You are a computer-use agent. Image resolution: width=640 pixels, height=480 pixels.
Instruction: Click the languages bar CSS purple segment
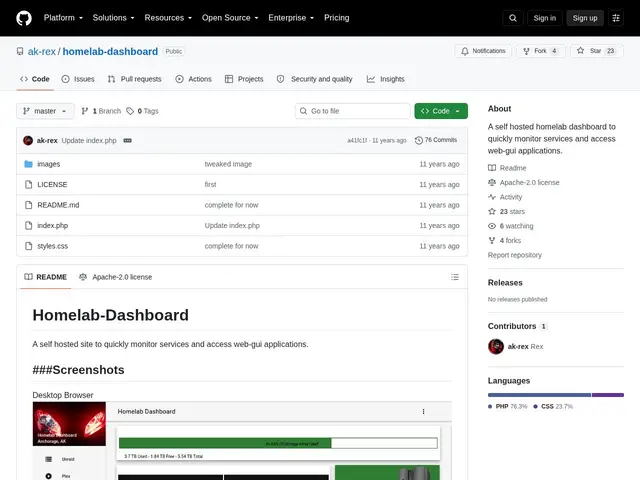click(608, 395)
